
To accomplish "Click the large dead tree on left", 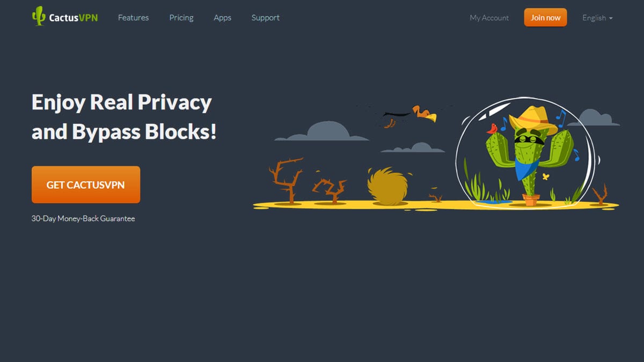I will (286, 180).
